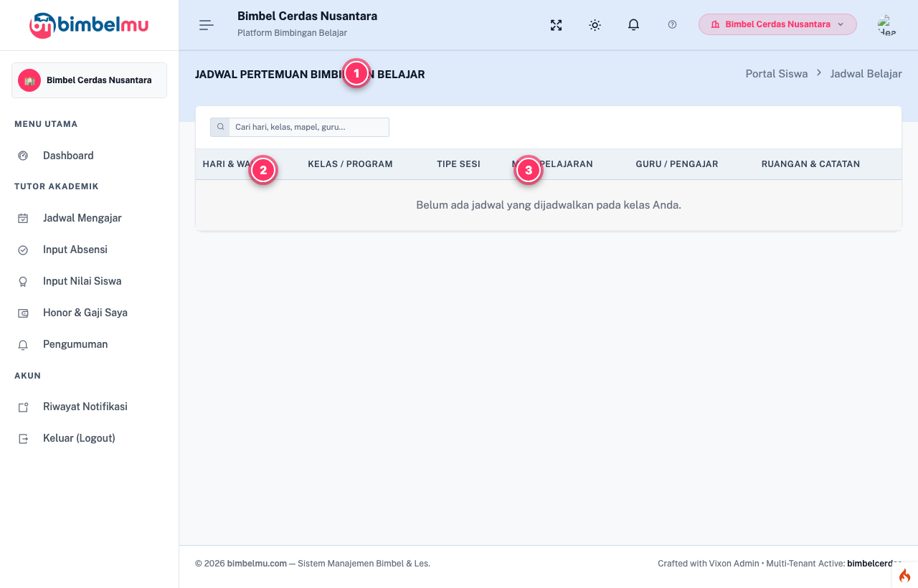Open Input Nilai Siswa
The image size is (918, 588).
82,281
